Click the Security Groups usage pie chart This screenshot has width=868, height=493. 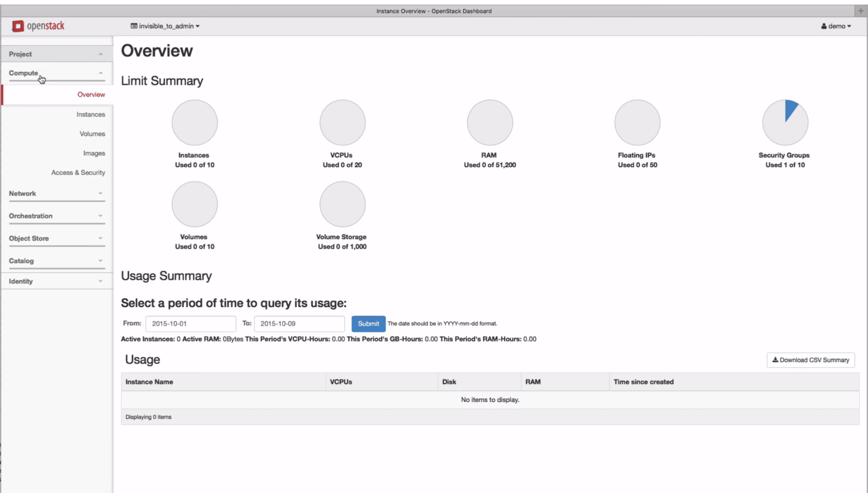[x=785, y=122]
